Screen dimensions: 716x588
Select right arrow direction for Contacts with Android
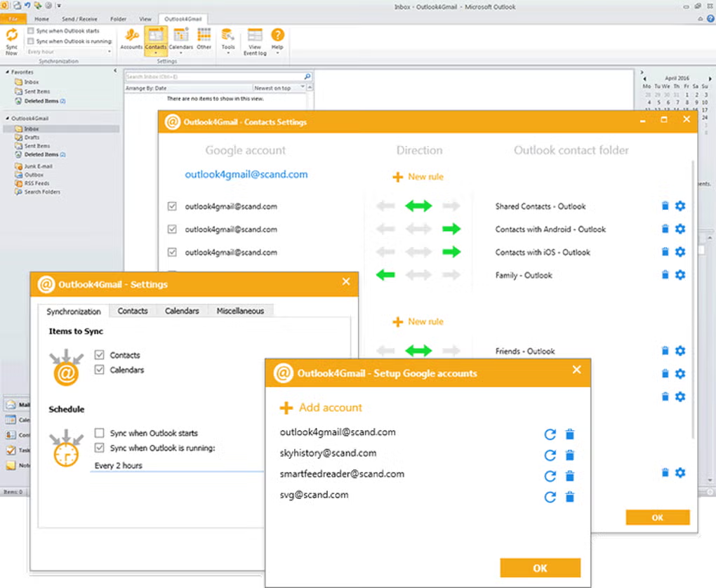(x=451, y=229)
